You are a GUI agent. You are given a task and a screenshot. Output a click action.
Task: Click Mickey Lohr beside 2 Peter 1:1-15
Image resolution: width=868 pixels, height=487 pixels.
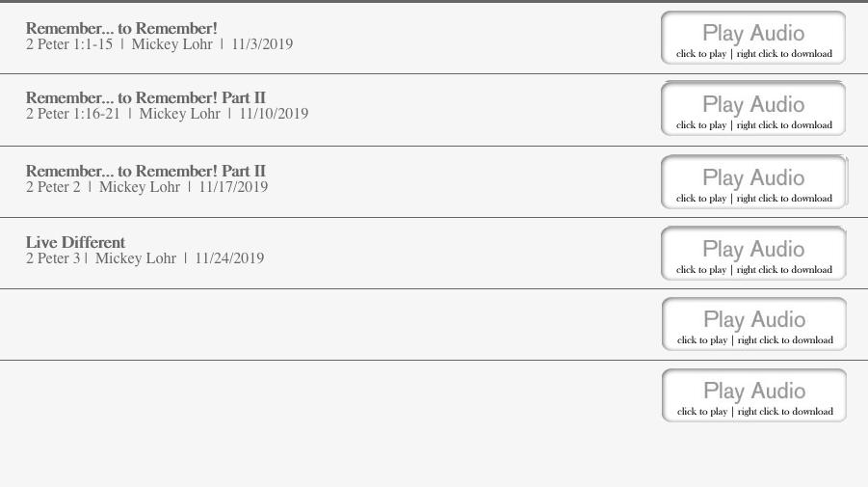click(x=172, y=44)
